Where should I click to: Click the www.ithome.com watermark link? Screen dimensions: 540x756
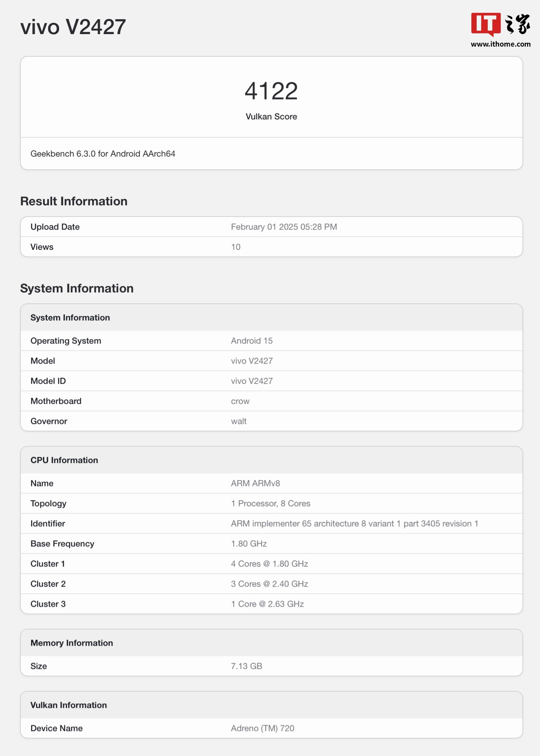pyautogui.click(x=500, y=44)
